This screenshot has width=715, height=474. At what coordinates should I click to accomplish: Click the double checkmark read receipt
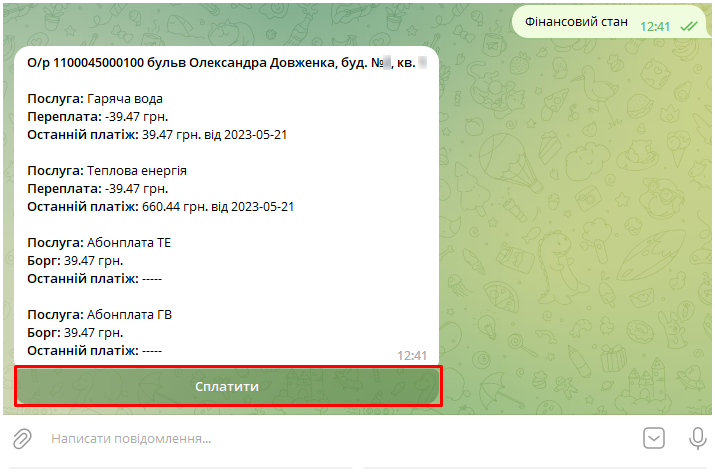coord(689,26)
